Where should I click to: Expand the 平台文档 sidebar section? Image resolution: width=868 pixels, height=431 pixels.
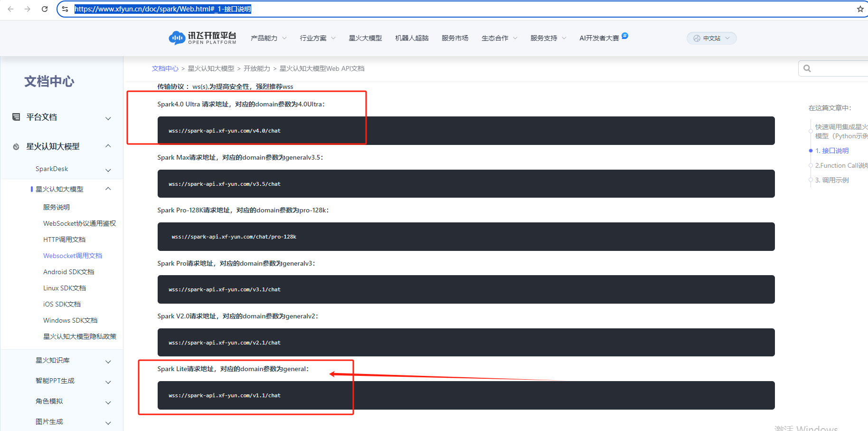(x=108, y=118)
